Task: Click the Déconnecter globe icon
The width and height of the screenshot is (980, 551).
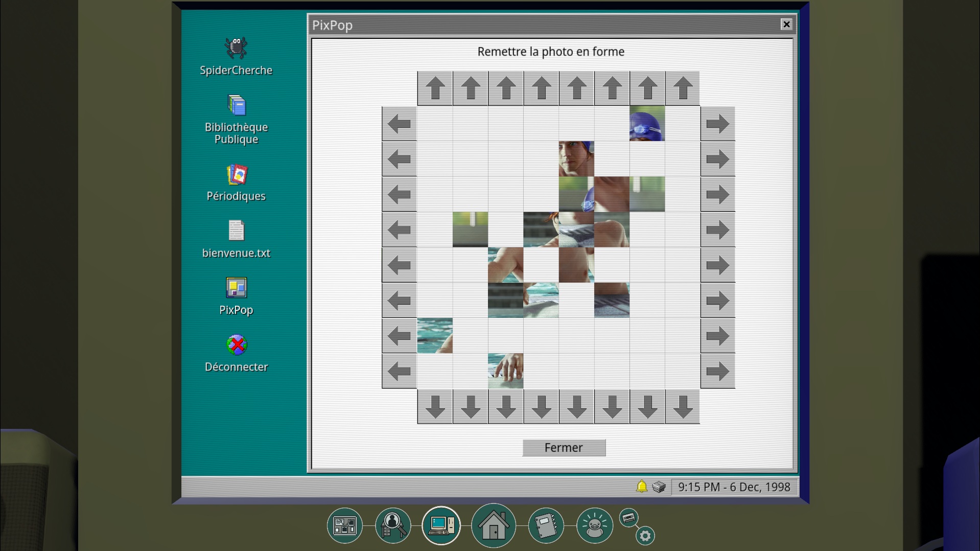Action: click(x=237, y=345)
